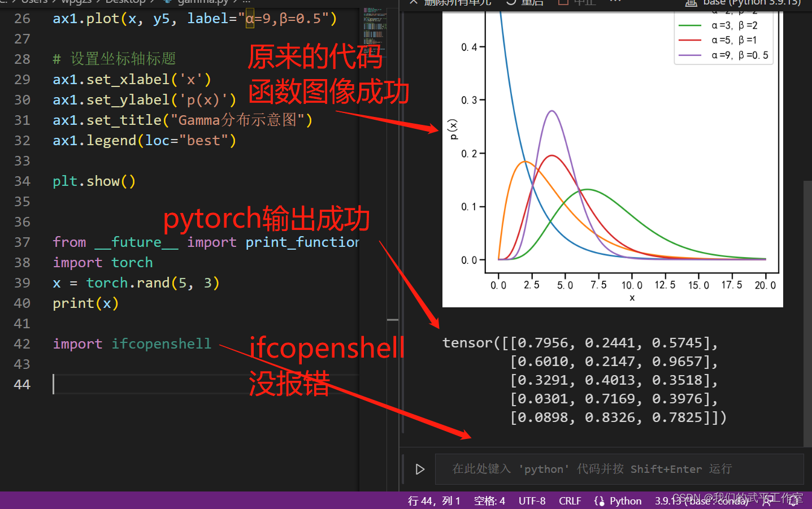
Task: Click code line 'plt.show()'
Action: pos(94,181)
